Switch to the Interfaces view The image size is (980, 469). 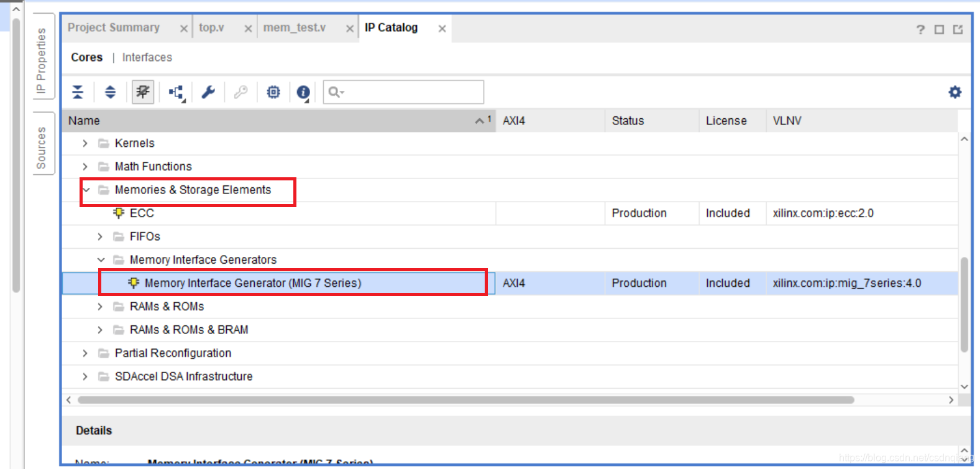147,57
